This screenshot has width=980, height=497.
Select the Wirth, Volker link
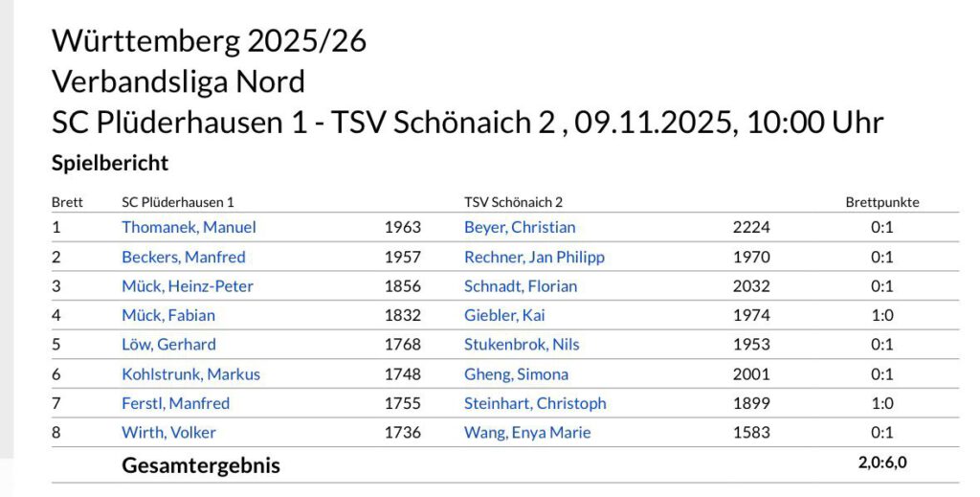click(x=168, y=433)
